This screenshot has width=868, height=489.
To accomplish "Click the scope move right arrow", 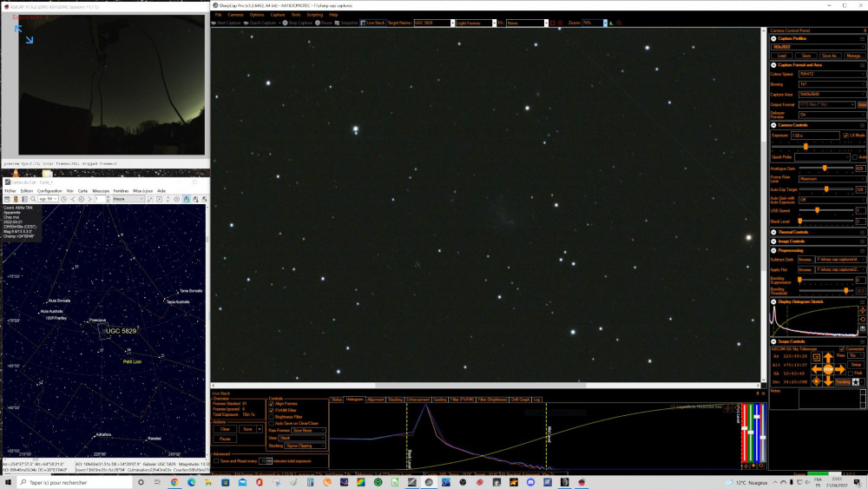I will tap(839, 369).
